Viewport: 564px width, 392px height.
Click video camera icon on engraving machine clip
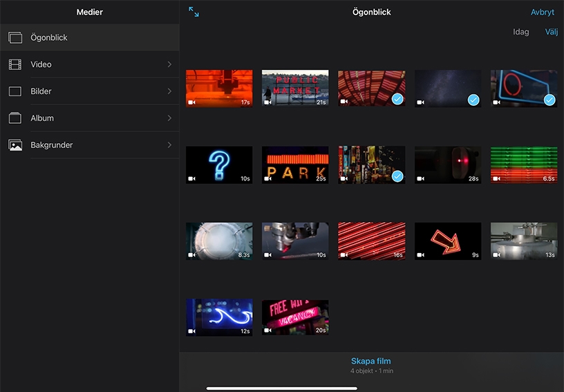click(268, 254)
